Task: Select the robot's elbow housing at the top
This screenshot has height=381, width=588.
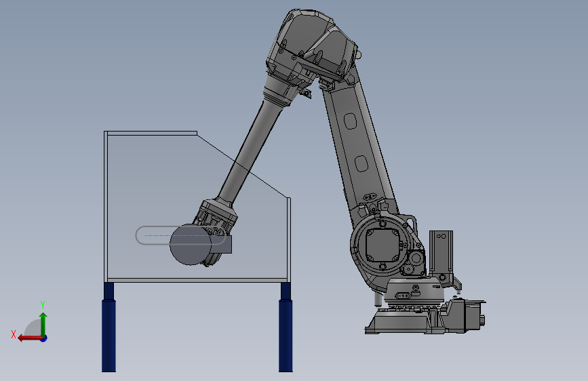Action: point(311,47)
